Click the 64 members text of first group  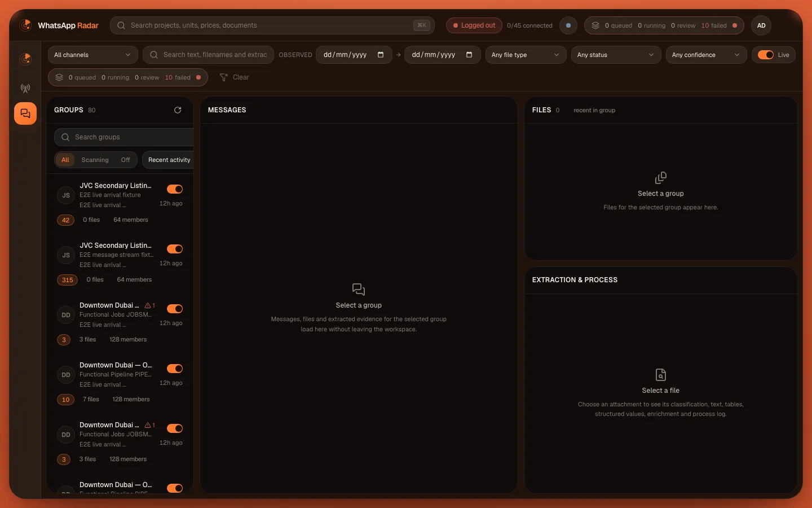(x=131, y=220)
